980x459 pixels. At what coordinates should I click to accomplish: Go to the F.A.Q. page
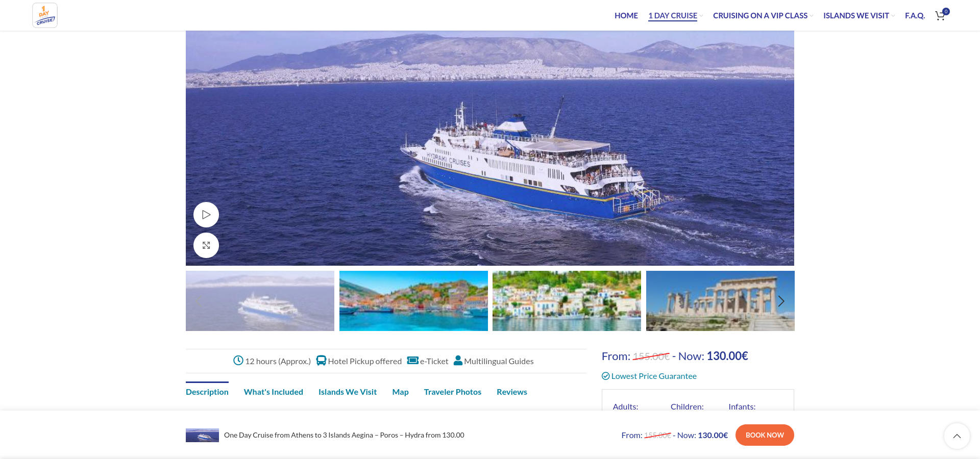coord(915,15)
